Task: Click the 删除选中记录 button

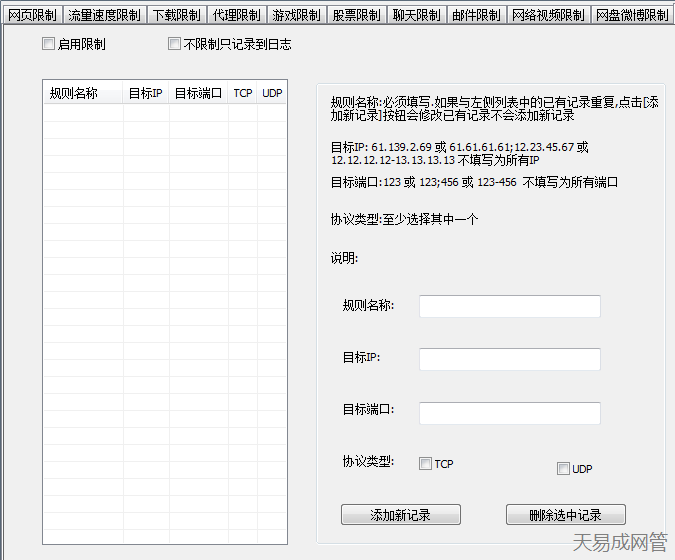Action: click(x=566, y=515)
